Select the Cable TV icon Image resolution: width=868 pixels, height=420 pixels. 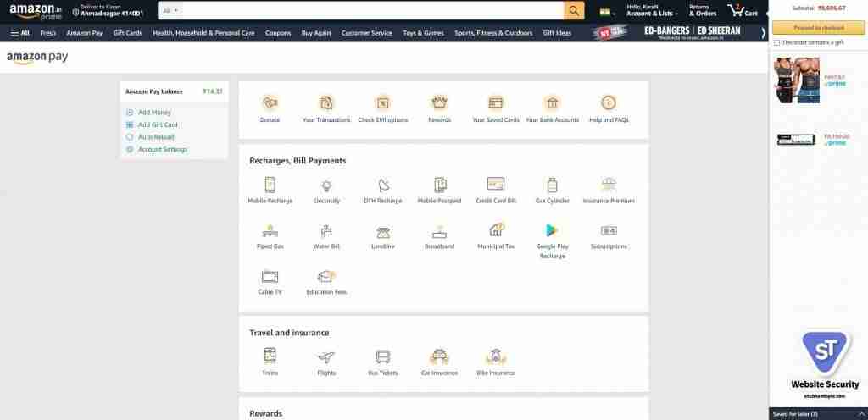(x=270, y=276)
